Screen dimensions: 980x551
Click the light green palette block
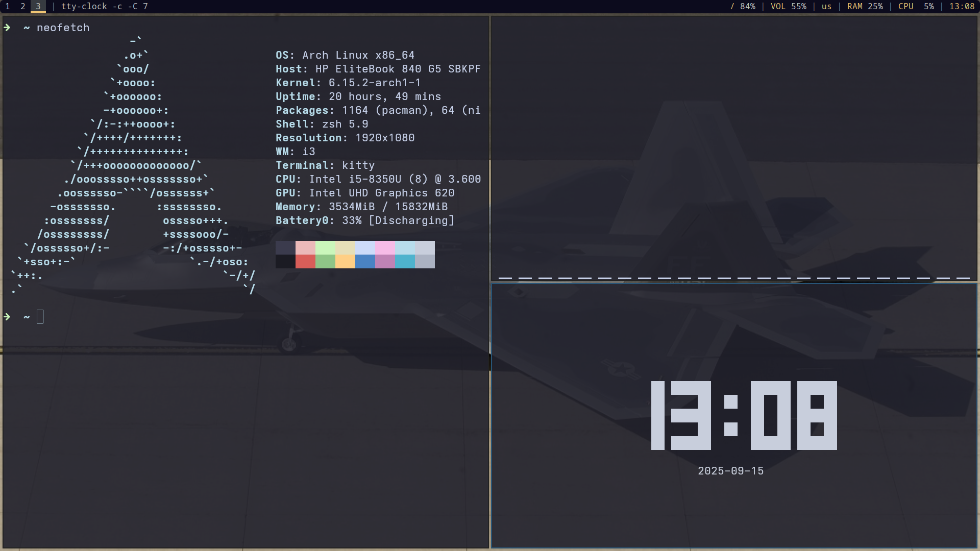coord(325,247)
